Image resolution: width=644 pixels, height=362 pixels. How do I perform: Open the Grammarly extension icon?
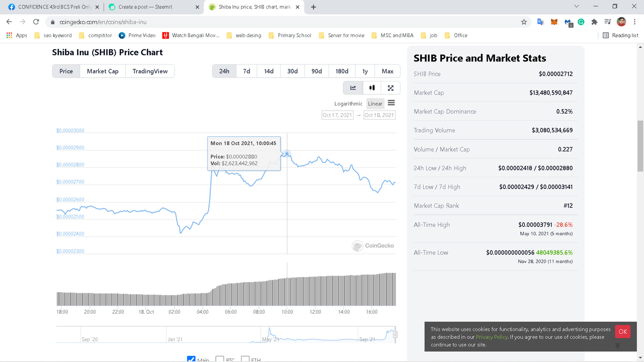[x=581, y=22]
